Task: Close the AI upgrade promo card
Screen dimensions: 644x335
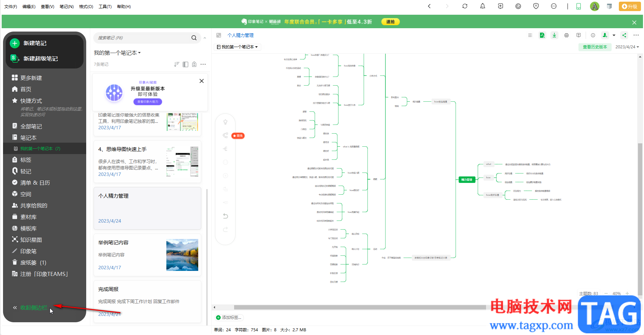Action: (x=202, y=81)
